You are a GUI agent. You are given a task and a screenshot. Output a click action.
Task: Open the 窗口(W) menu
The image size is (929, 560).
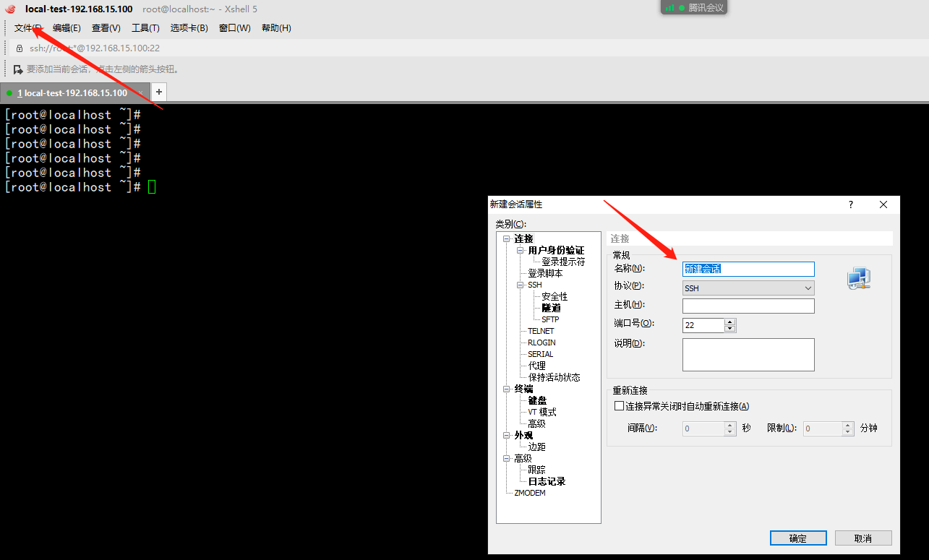[235, 28]
